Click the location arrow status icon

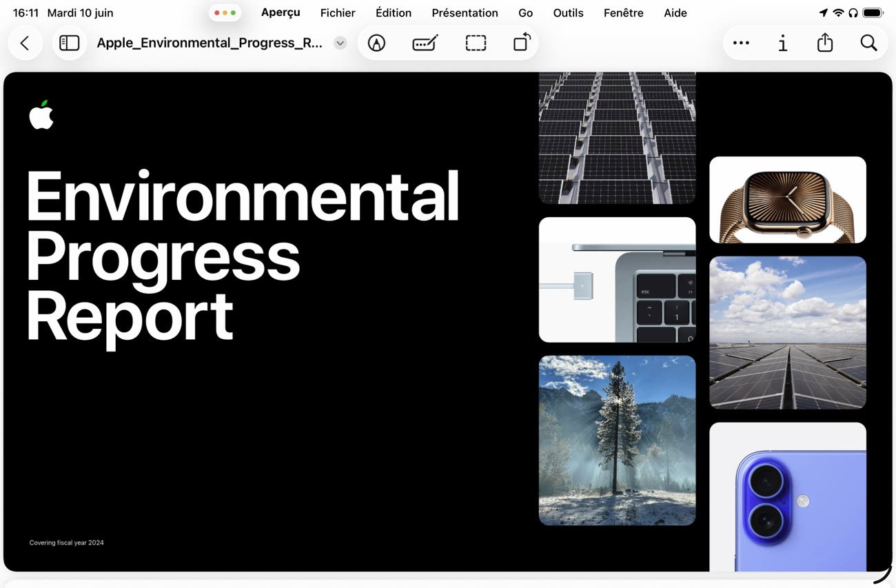[x=823, y=13]
